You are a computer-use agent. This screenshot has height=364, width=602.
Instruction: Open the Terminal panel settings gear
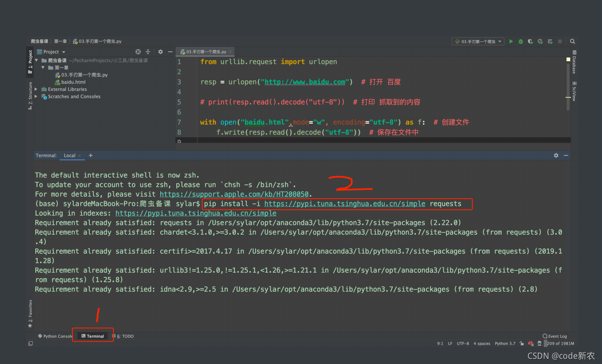coord(556,155)
